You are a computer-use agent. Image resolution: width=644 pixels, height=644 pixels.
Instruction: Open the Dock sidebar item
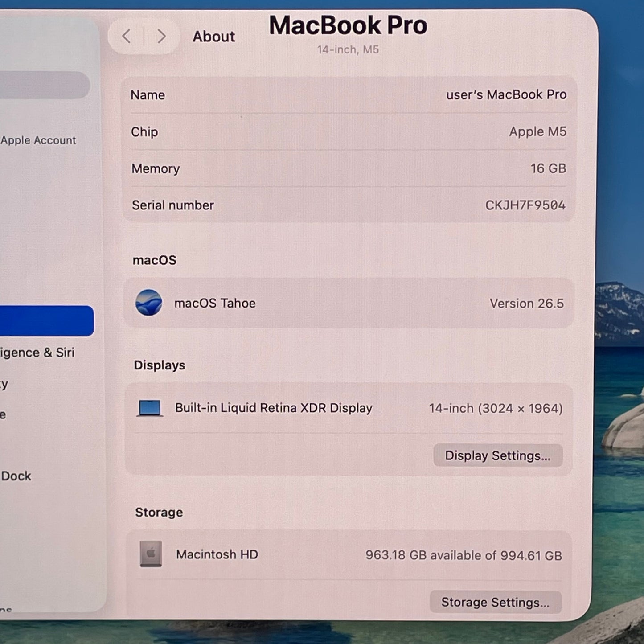(x=16, y=476)
